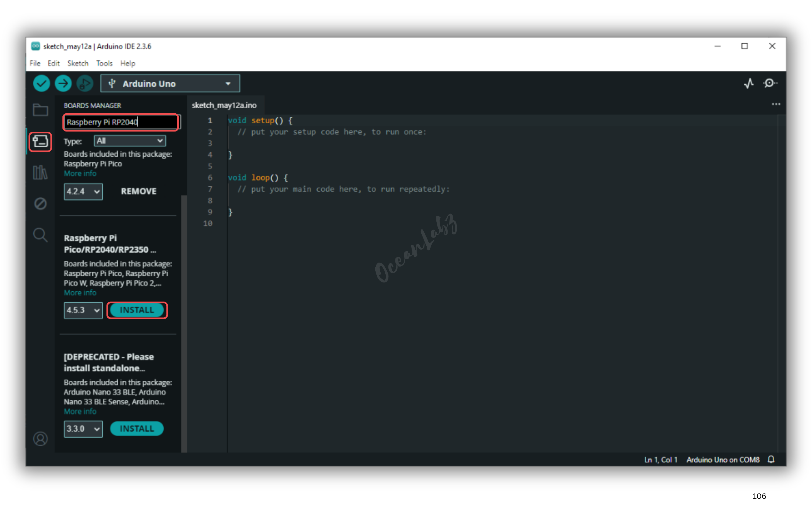
Task: Click the account profile icon
Action: click(x=40, y=438)
